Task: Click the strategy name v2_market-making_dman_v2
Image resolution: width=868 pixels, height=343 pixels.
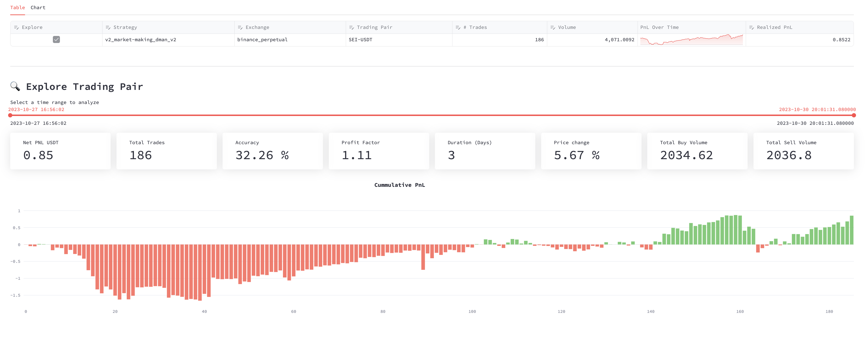Action: click(140, 39)
